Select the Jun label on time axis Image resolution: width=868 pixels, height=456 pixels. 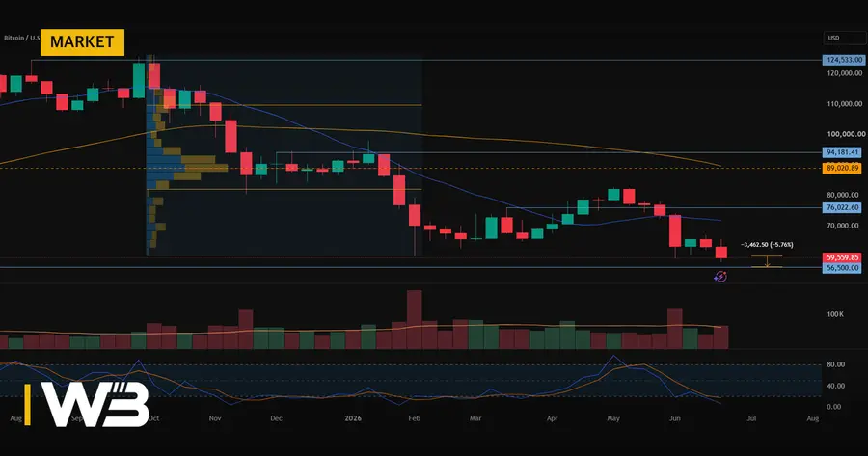point(674,418)
